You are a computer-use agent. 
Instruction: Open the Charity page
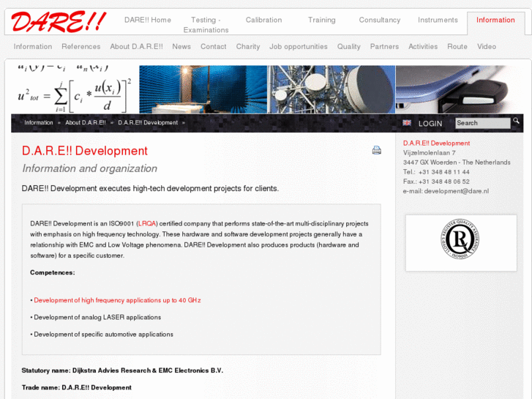[x=248, y=47]
